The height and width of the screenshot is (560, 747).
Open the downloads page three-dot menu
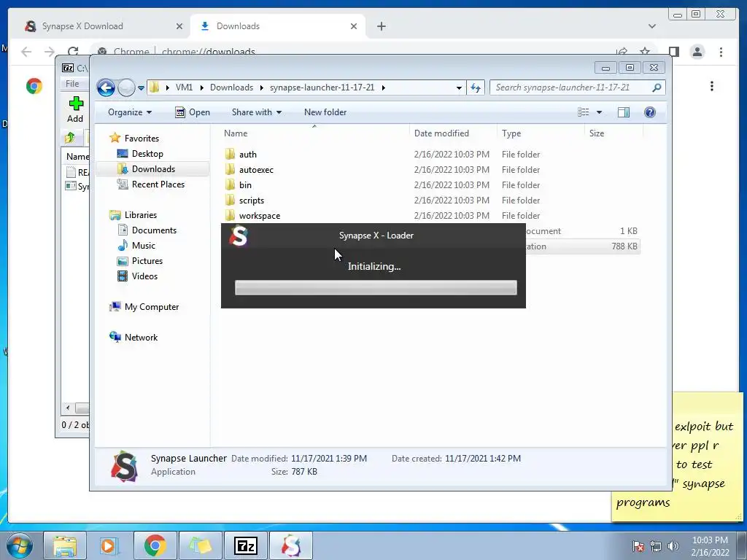712,86
